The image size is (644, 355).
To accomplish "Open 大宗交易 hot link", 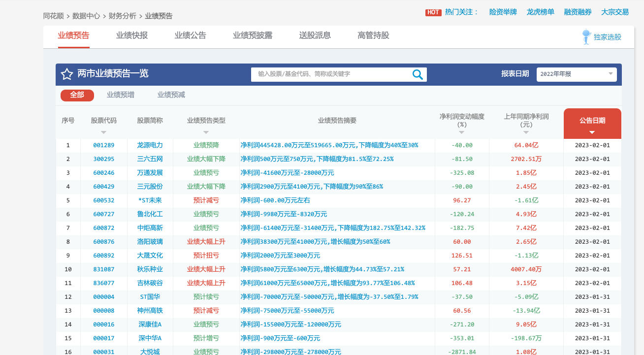I will point(615,12).
